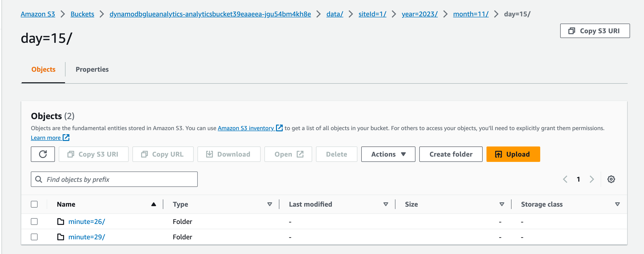
Task: Go to previous page arrow
Action: (565, 179)
